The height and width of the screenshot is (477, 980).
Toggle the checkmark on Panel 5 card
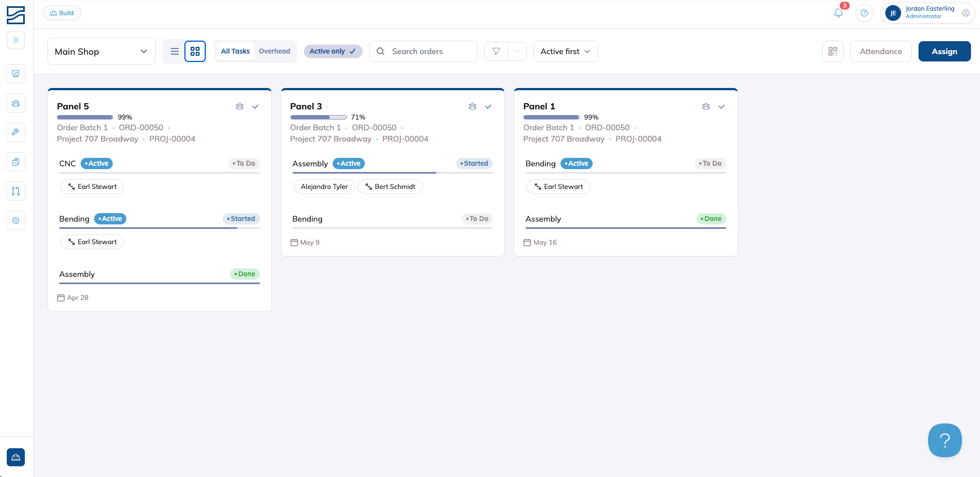[x=255, y=107]
